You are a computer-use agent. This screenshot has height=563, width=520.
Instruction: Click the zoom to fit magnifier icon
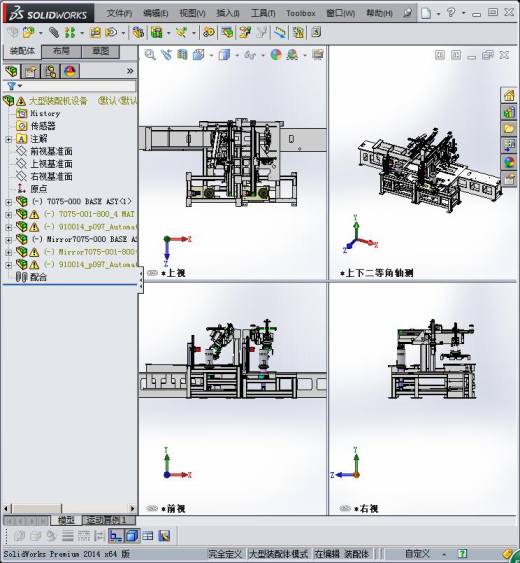pos(150,55)
